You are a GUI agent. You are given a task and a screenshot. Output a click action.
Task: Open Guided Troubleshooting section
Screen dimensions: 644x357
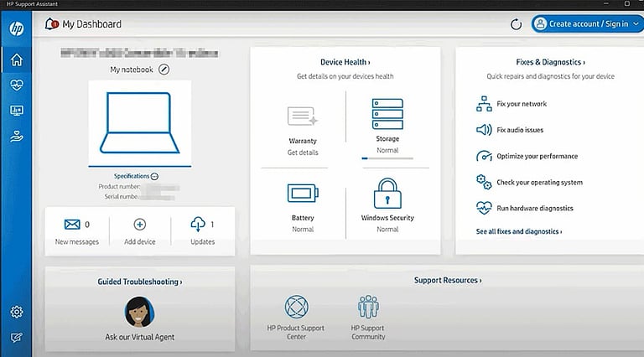point(139,282)
